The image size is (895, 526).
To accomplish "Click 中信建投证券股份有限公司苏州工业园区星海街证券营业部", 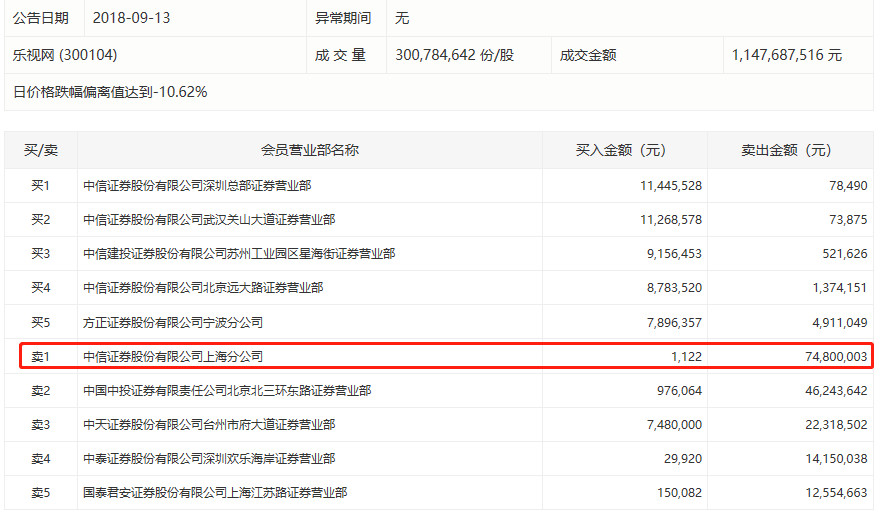I will tap(239, 254).
